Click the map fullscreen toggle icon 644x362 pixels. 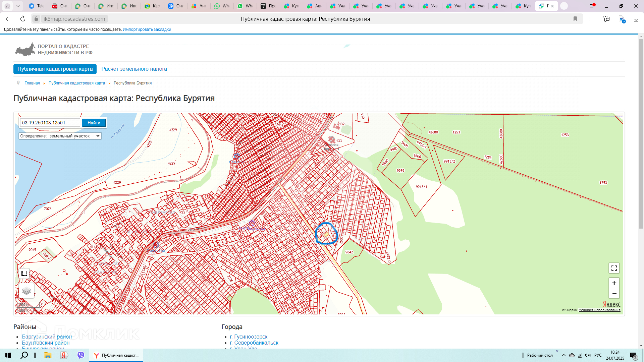[x=614, y=268]
